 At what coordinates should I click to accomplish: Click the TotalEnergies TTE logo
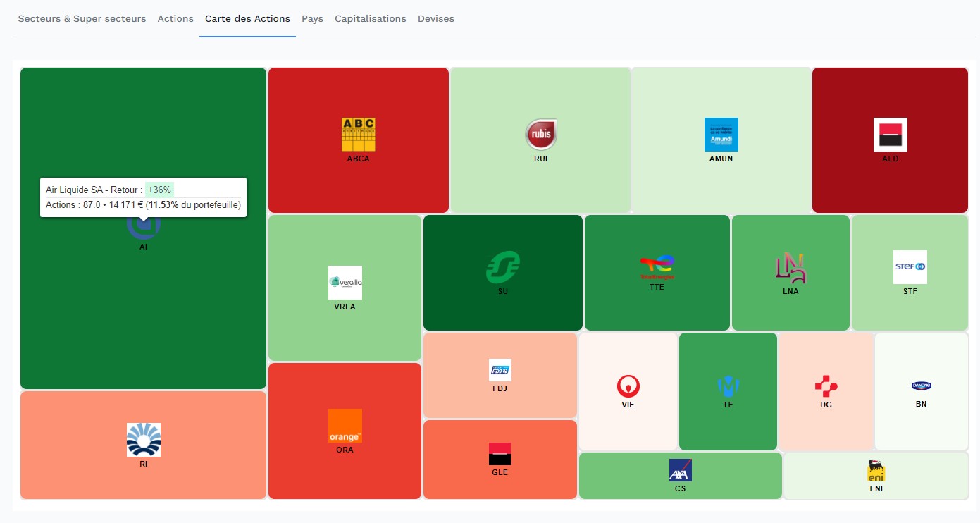click(657, 268)
